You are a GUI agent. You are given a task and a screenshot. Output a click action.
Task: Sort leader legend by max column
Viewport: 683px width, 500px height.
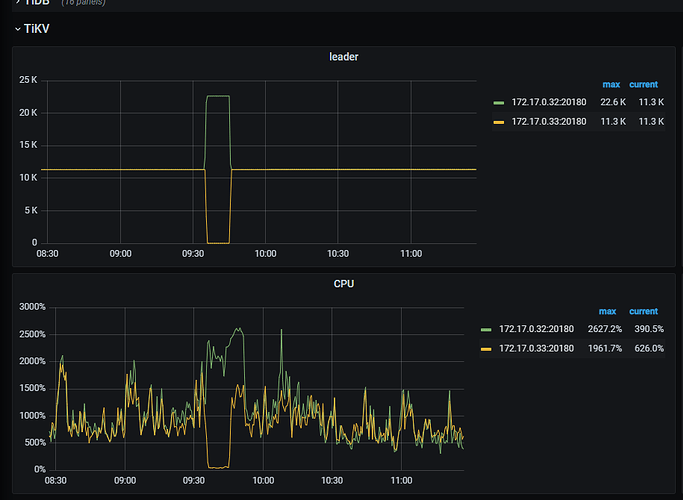click(x=610, y=84)
